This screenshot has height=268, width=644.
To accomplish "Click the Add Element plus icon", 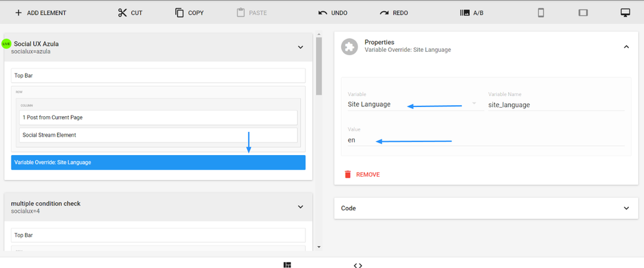I will (18, 13).
